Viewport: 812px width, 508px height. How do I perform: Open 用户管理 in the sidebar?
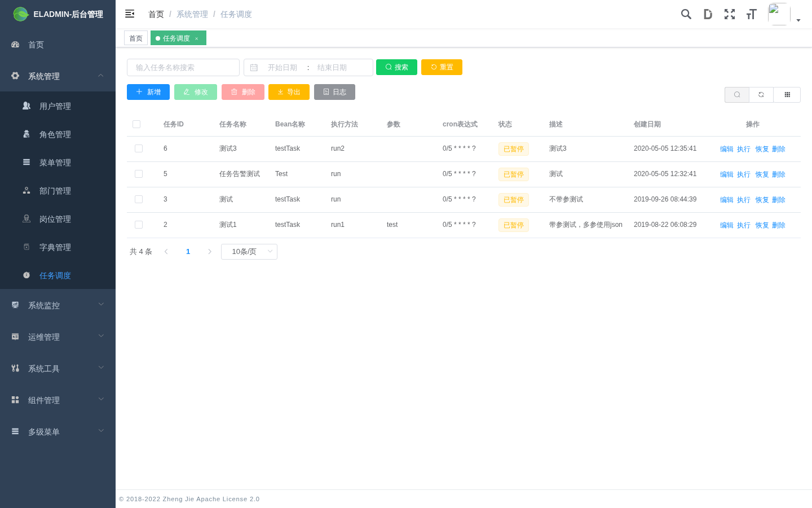58,106
